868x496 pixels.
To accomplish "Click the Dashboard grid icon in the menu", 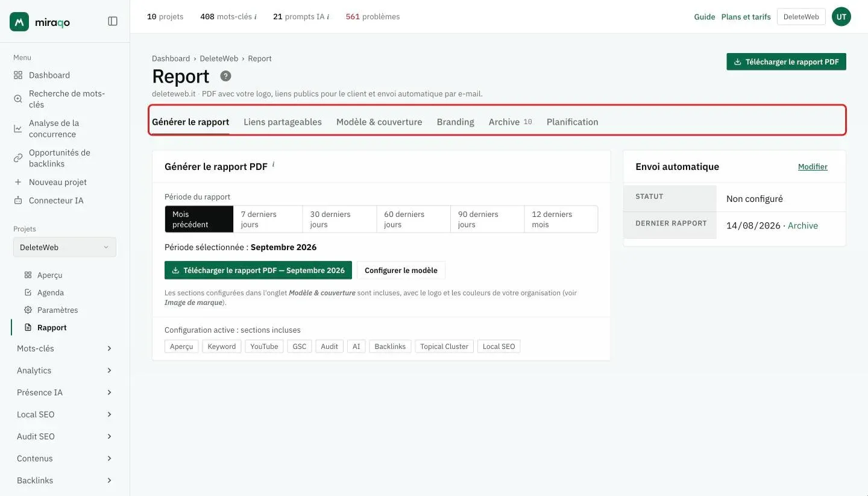I will [x=18, y=75].
